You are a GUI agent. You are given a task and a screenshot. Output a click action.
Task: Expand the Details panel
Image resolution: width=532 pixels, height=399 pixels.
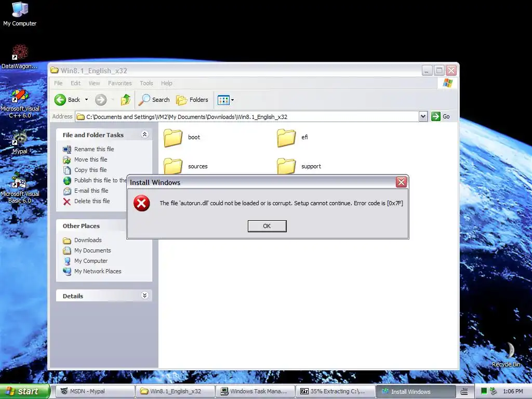coord(144,295)
